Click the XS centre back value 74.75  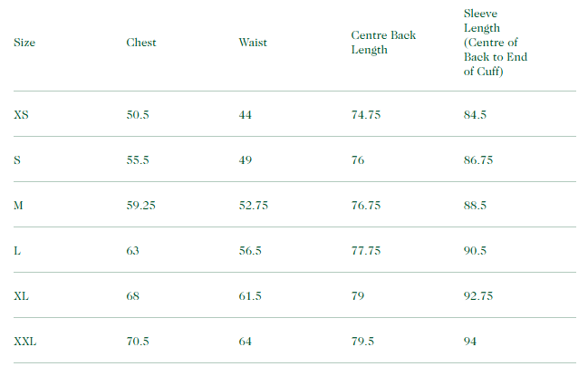tap(366, 115)
